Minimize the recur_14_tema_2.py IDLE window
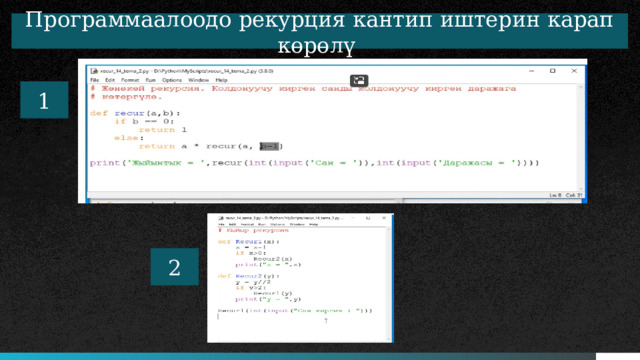This screenshot has width=640, height=360. point(531,71)
